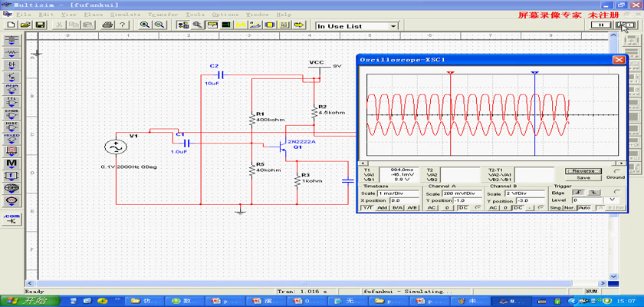Select the Ground radio button in oscilloscope
The height and width of the screenshot is (307, 644).
click(616, 171)
